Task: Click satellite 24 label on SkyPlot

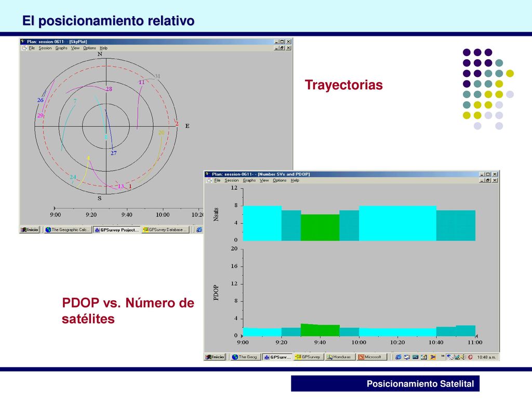Action: 73,177
